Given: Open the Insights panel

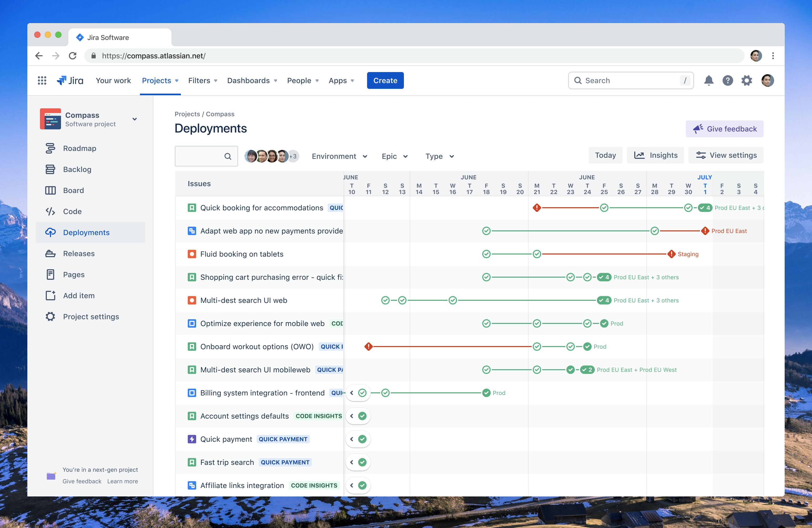Looking at the screenshot, I should 655,155.
